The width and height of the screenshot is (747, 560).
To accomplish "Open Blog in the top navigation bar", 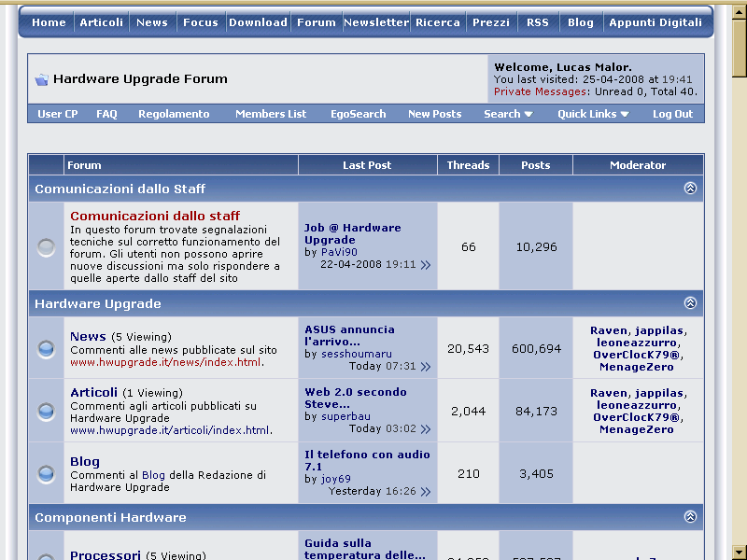I will tap(581, 22).
